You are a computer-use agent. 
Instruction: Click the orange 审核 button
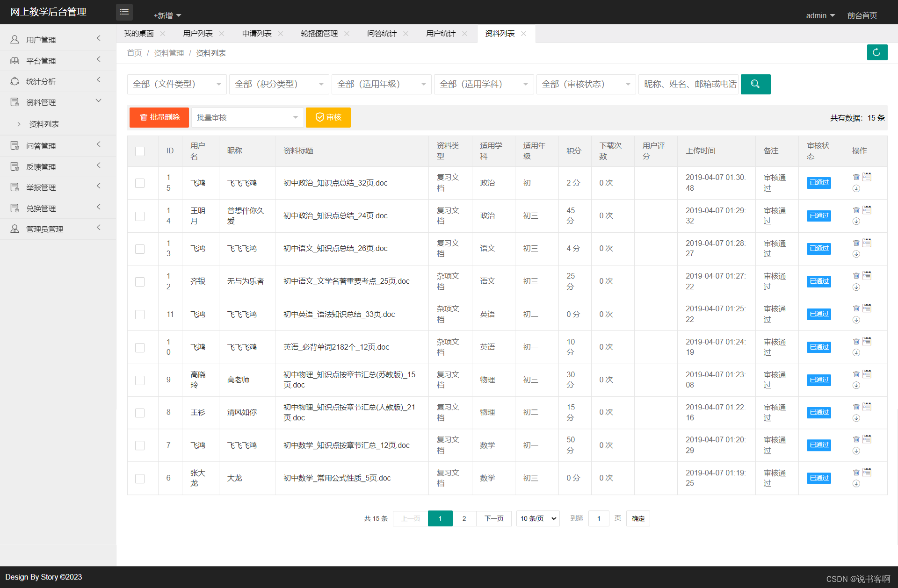click(328, 117)
